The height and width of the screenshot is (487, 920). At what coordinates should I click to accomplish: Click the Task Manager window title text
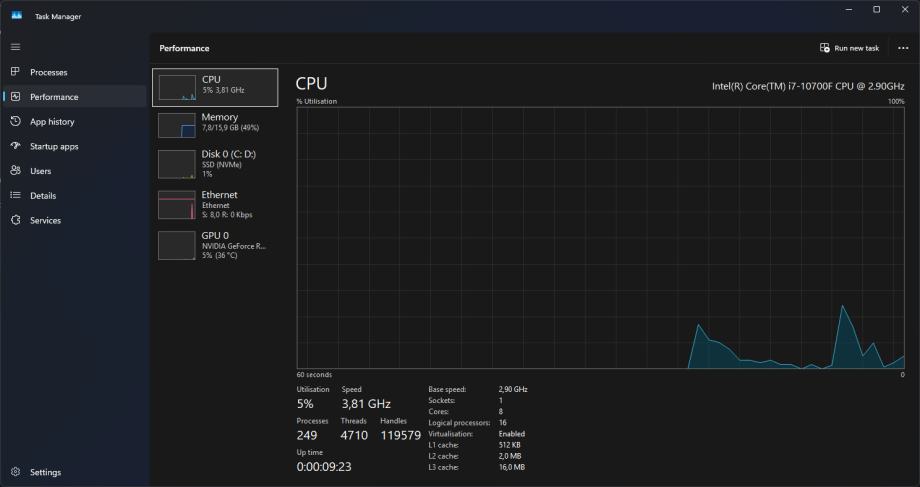tap(58, 16)
